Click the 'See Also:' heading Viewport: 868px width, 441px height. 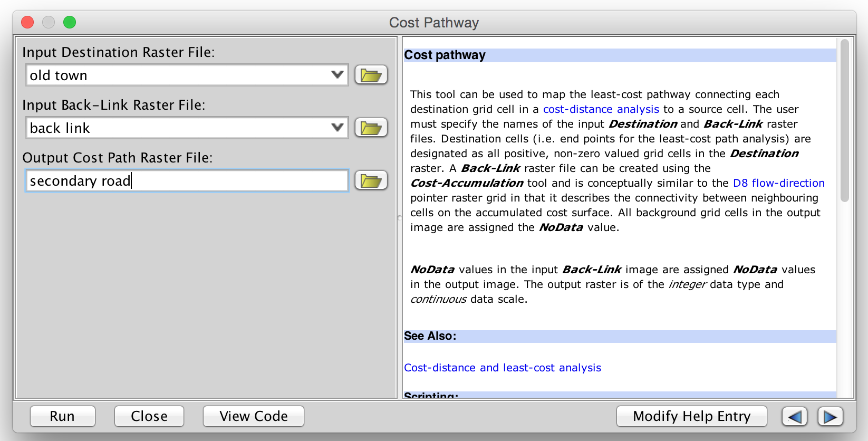(x=430, y=336)
